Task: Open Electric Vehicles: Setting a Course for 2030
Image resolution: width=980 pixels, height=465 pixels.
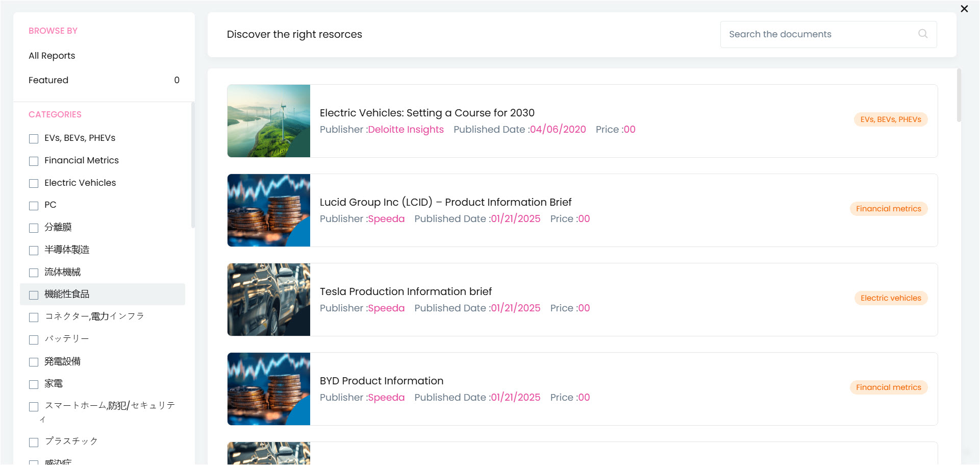Action: tap(427, 113)
